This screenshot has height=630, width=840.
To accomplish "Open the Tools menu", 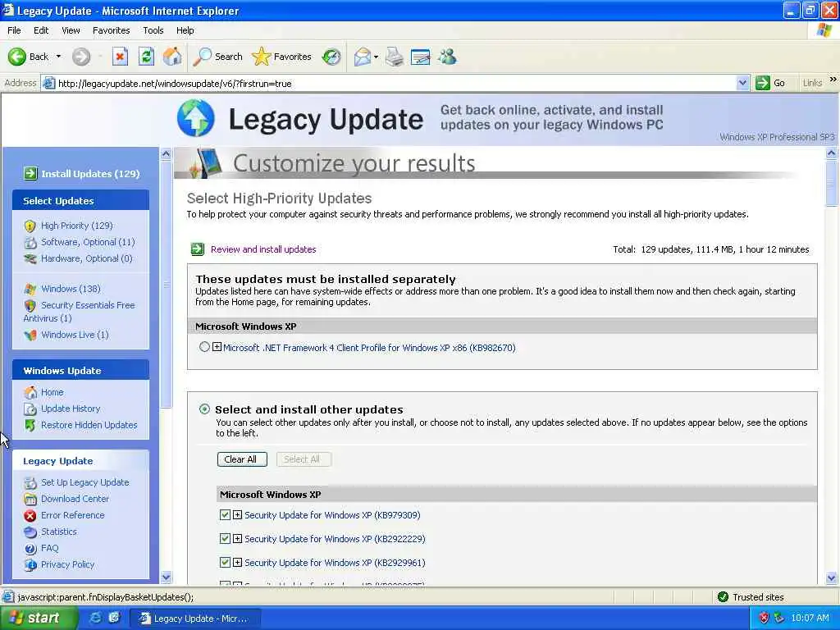I will pyautogui.click(x=153, y=30).
